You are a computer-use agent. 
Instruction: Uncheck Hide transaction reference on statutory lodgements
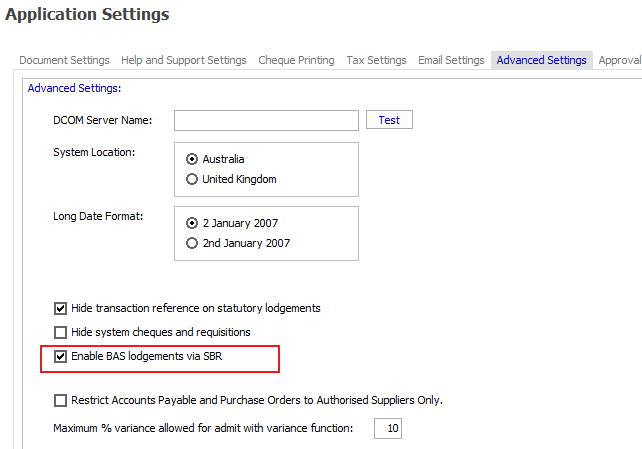(x=61, y=308)
